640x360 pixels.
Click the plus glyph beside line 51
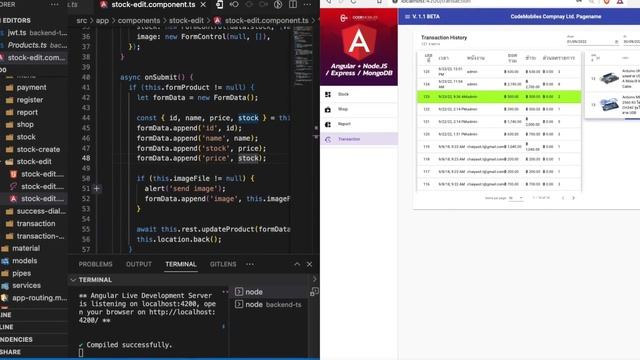97,189
